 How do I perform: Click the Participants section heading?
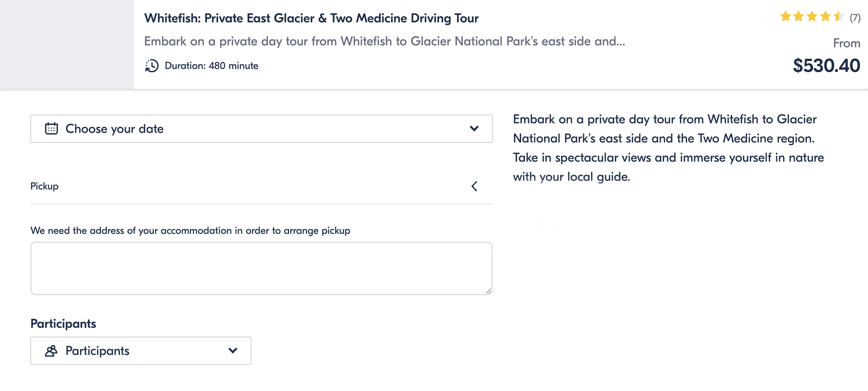click(x=63, y=324)
